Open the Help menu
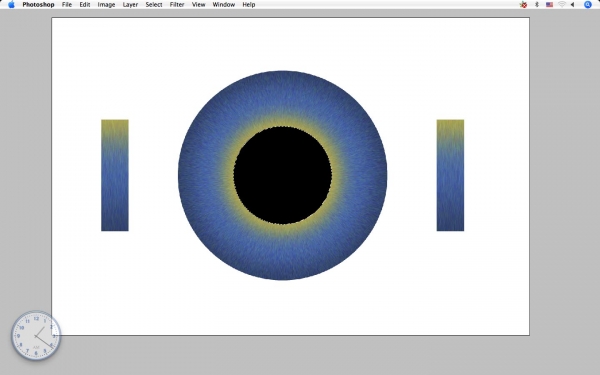The image size is (600, 375). (249, 5)
